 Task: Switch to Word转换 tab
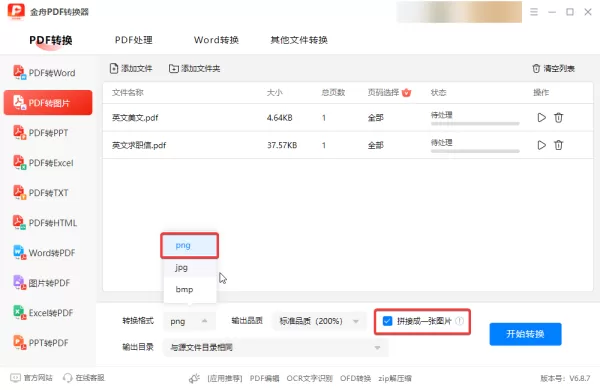coord(216,40)
